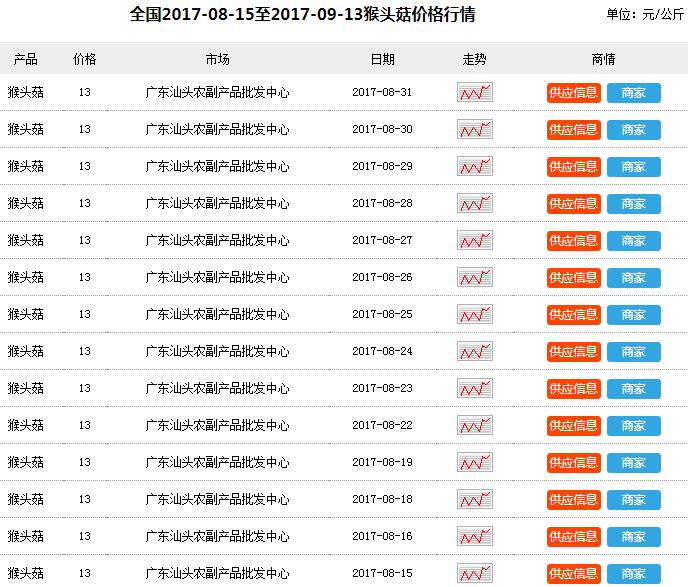Click 供应信息 in the 2017-08-23 row
Image resolution: width=688 pixels, height=587 pixels.
tap(574, 389)
